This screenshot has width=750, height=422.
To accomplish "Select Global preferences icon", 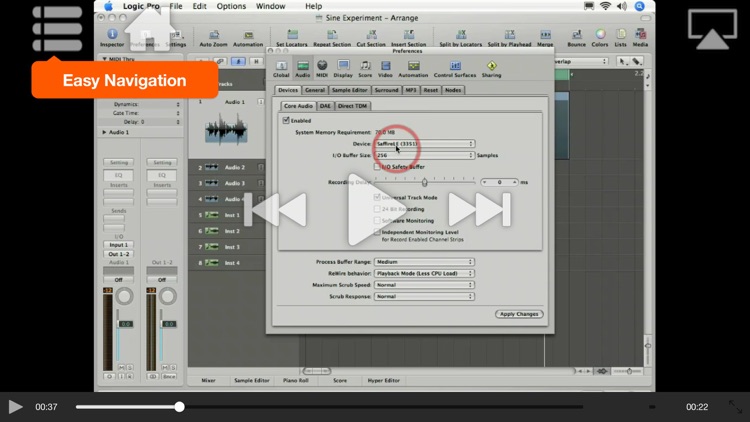I will pyautogui.click(x=281, y=68).
